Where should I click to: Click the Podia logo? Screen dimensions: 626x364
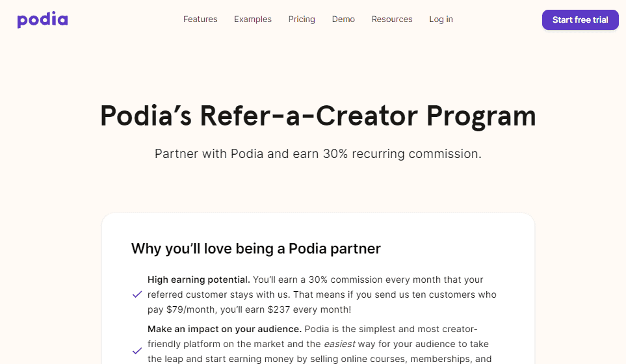tap(42, 19)
